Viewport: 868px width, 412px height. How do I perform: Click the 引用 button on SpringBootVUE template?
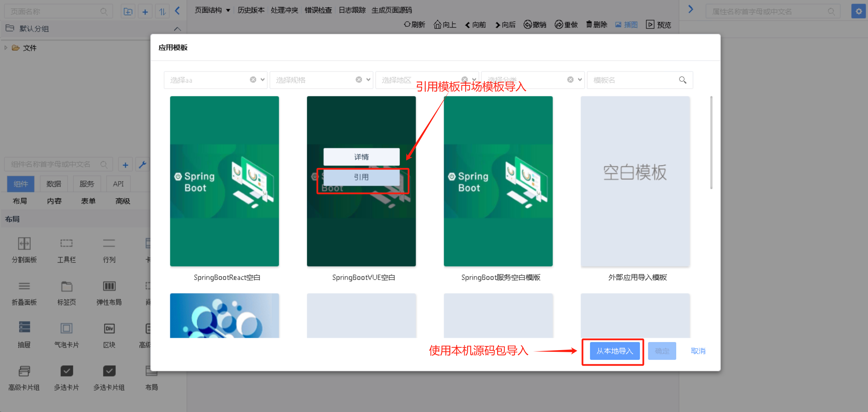[361, 177]
